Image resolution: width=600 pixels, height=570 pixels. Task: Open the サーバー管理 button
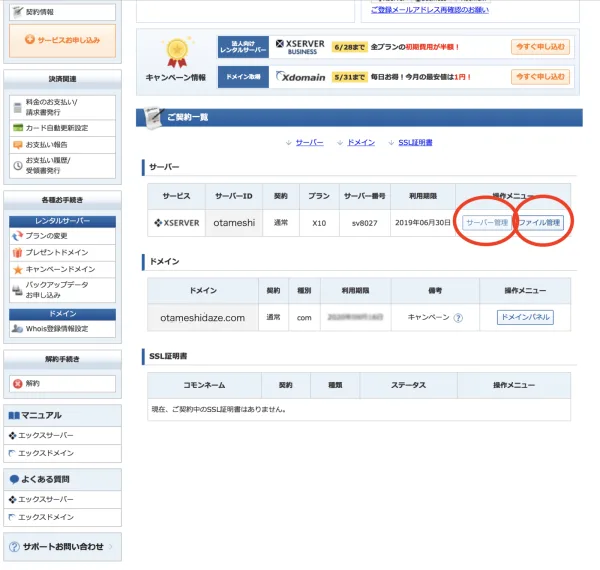(x=487, y=223)
